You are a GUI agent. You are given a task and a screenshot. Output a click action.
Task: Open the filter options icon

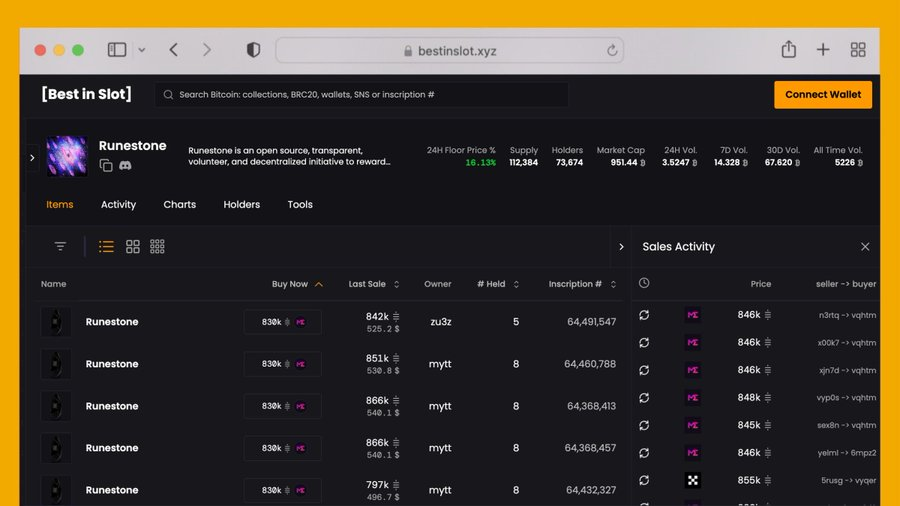pyautogui.click(x=60, y=246)
